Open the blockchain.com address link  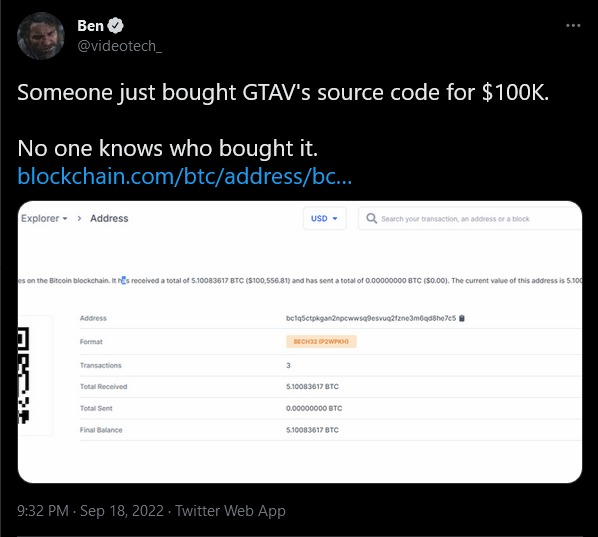(185, 176)
